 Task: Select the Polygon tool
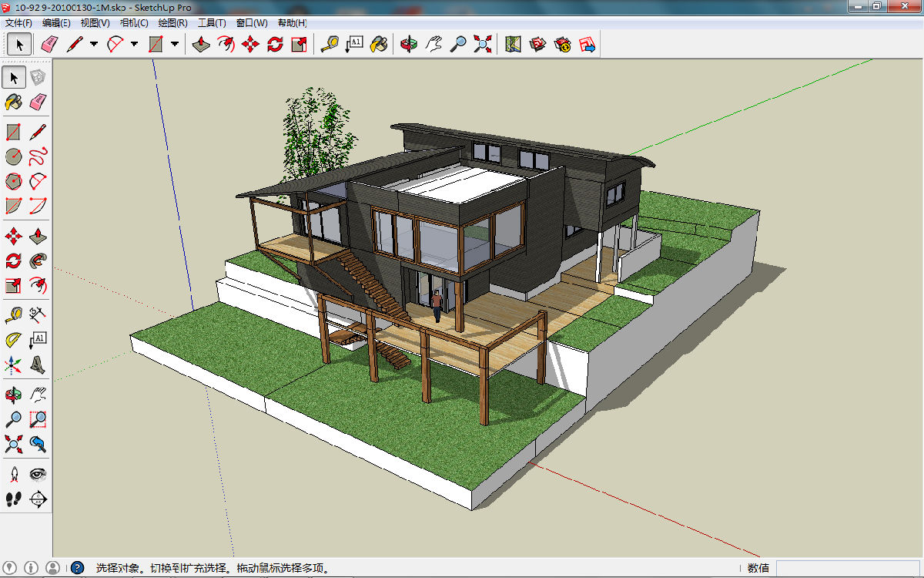click(13, 182)
